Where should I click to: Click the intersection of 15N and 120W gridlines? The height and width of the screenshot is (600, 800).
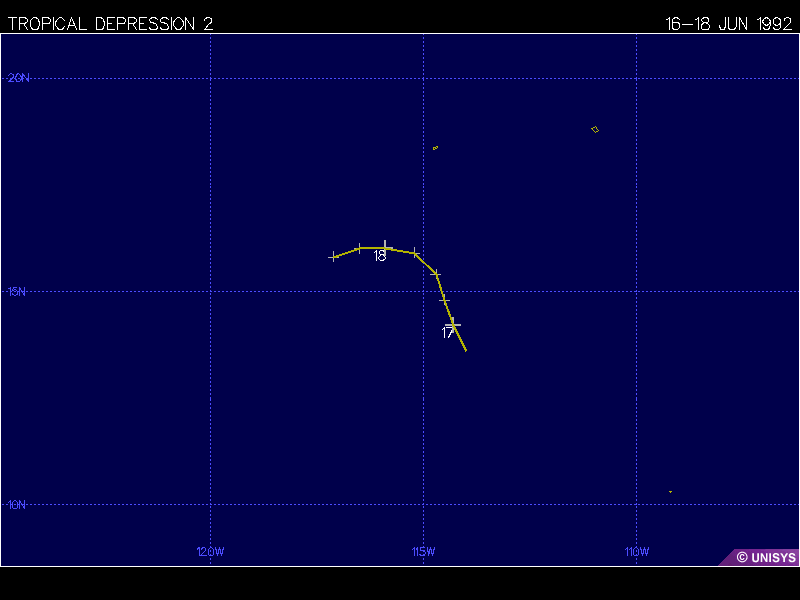pos(210,291)
